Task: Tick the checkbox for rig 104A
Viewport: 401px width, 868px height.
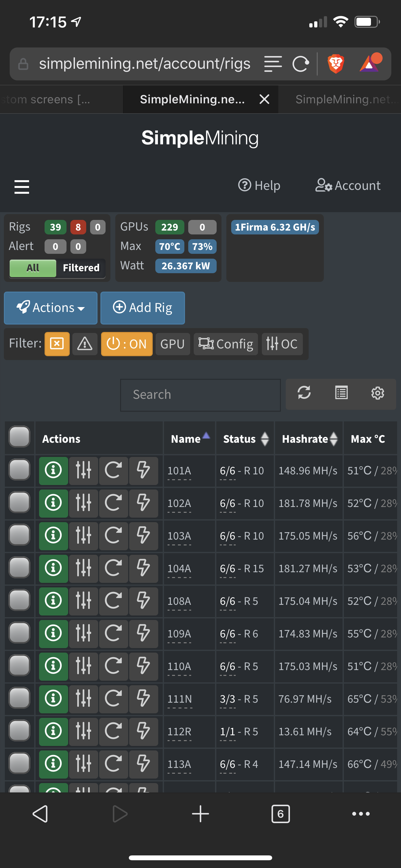Action: tap(20, 568)
